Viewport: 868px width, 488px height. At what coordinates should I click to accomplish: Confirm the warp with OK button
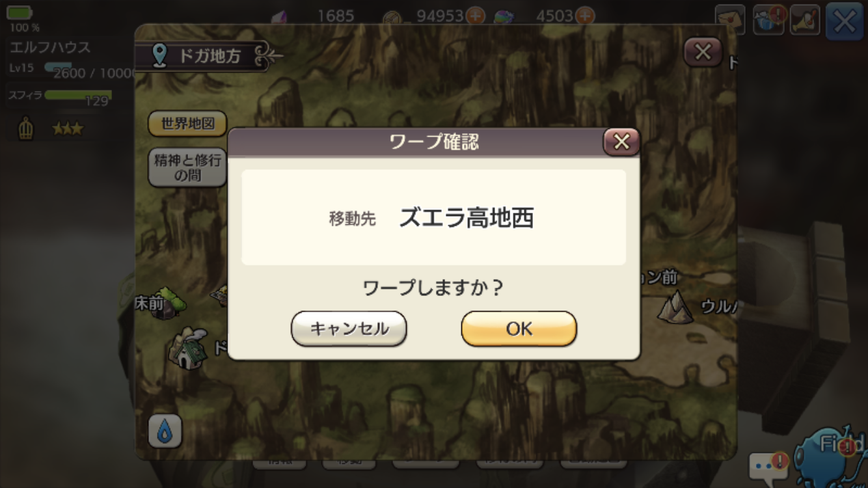519,329
